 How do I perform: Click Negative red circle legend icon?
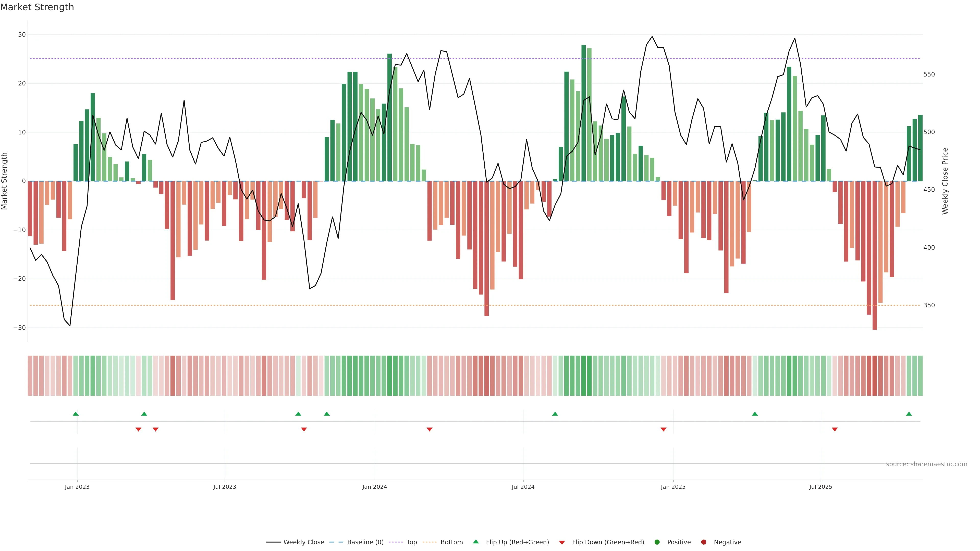pos(703,542)
